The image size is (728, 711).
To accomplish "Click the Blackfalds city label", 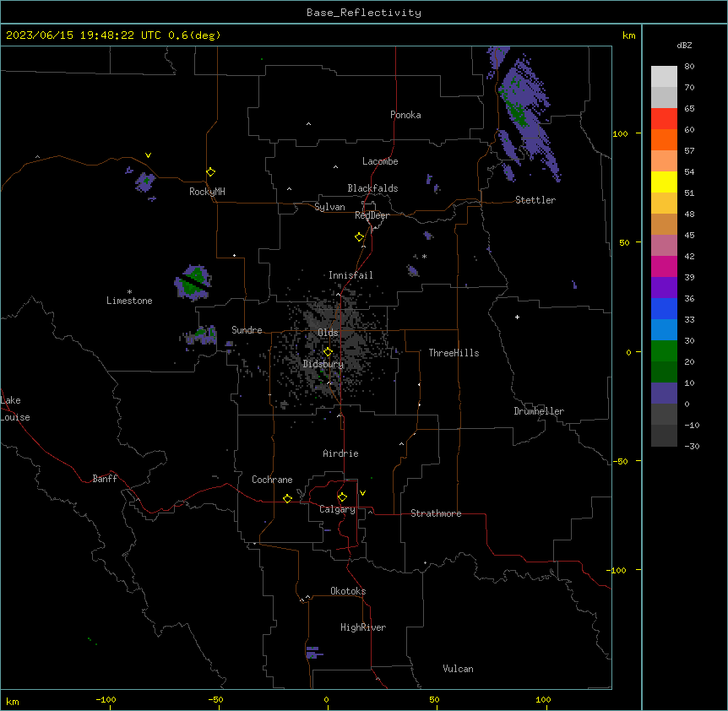I will point(372,188).
